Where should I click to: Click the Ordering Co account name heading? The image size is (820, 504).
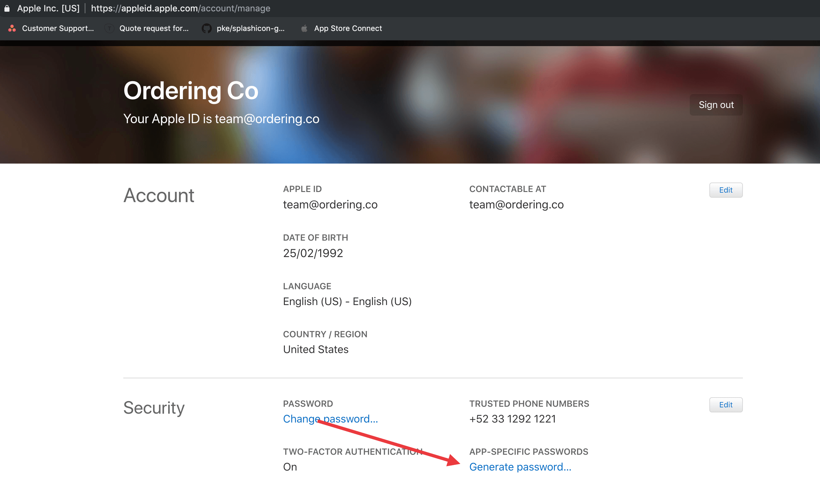coord(191,91)
